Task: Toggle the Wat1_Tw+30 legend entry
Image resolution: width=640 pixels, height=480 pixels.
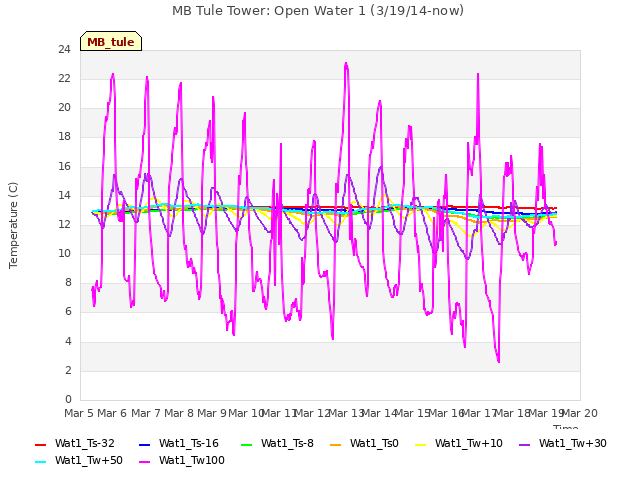Action: (562, 443)
